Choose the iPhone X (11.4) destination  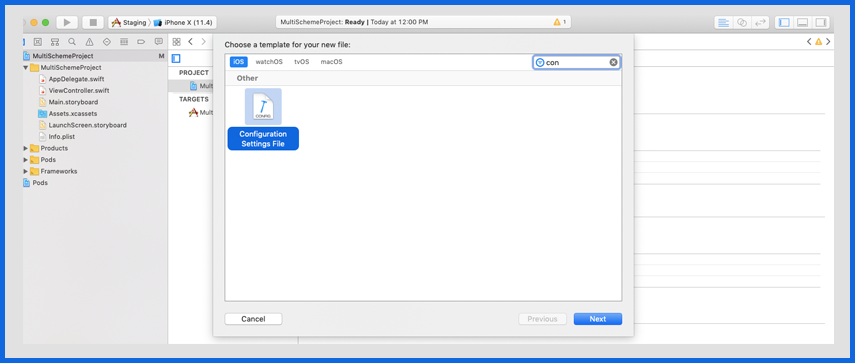click(x=184, y=22)
